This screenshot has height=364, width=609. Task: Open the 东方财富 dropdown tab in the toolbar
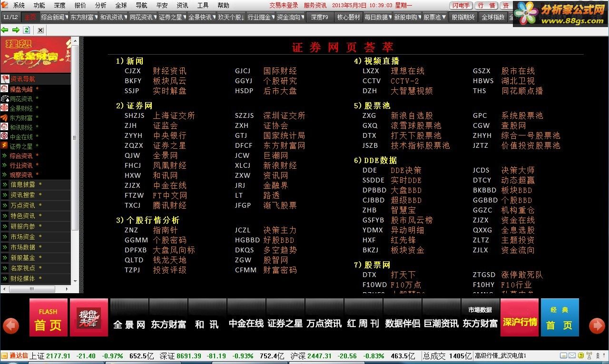click(x=83, y=17)
